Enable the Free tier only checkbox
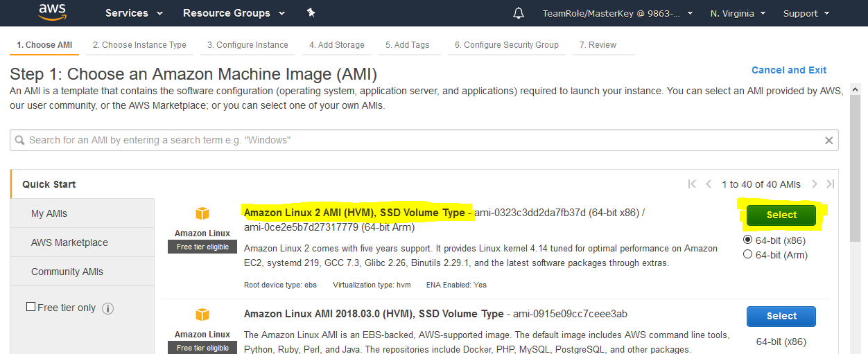The image size is (868, 354). point(31,306)
